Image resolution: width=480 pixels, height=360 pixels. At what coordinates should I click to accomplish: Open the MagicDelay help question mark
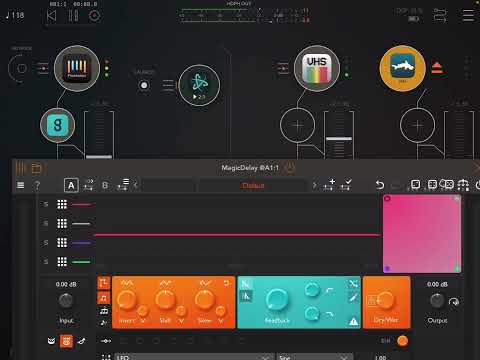tap(37, 185)
